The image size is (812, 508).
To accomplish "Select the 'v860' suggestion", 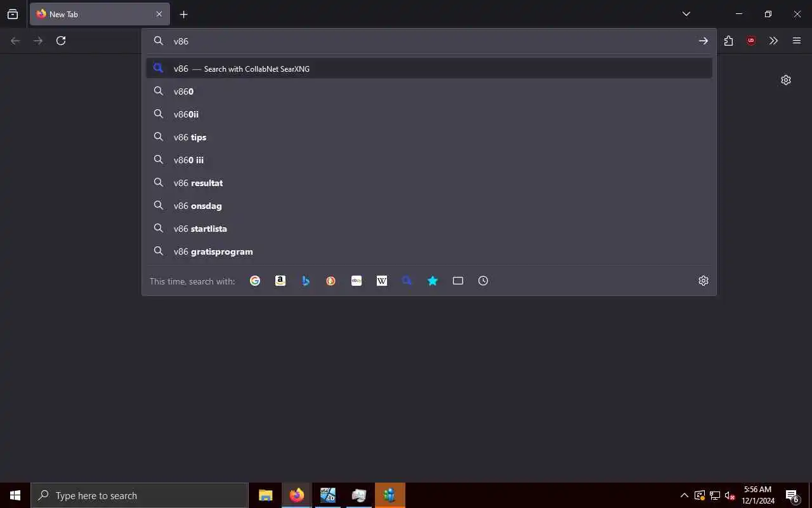I will pyautogui.click(x=429, y=91).
